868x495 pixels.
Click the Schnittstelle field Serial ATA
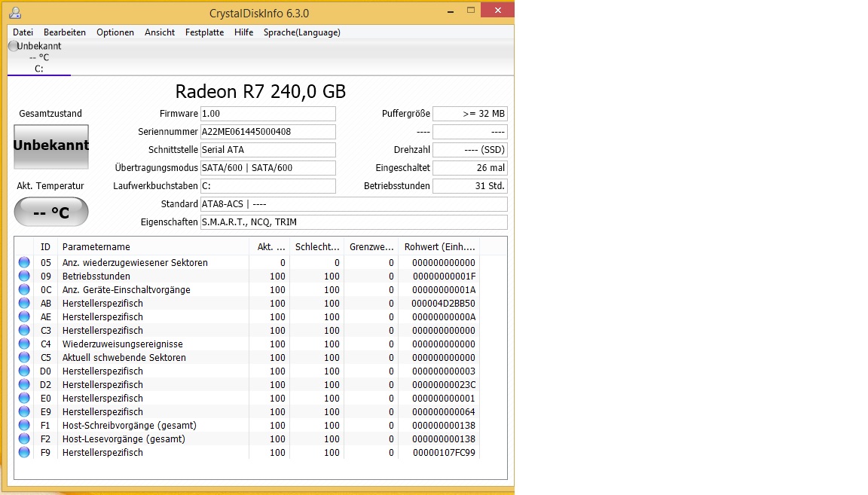click(268, 149)
